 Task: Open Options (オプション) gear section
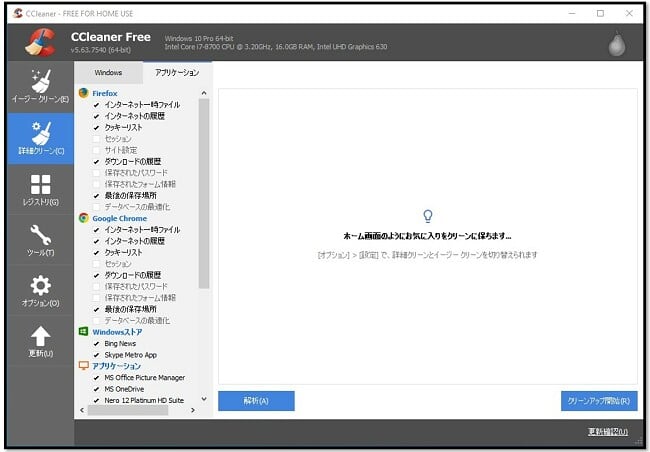point(40,291)
